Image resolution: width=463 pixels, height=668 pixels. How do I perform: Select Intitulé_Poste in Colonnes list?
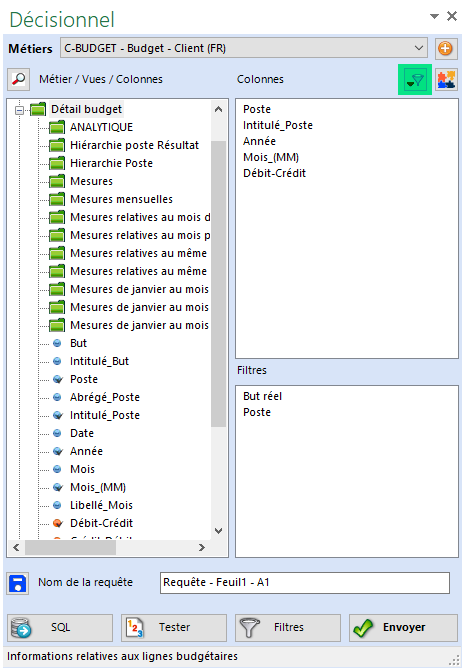278,125
